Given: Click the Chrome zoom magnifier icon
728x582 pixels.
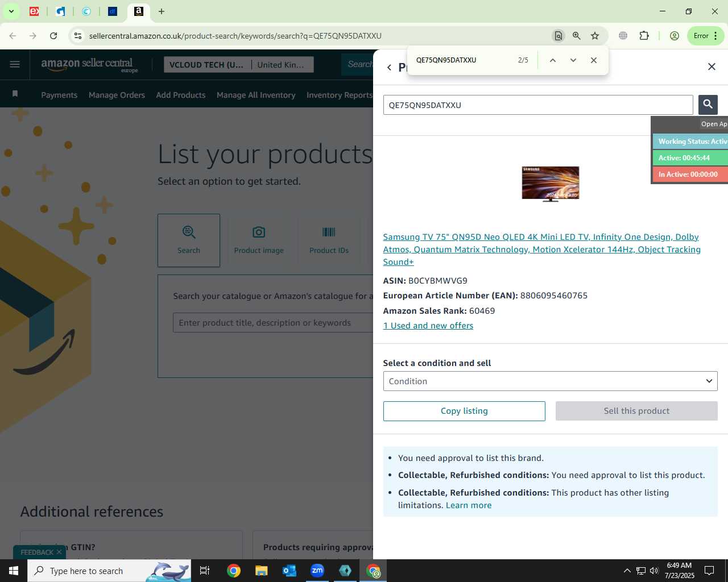Looking at the screenshot, I should tap(576, 36).
